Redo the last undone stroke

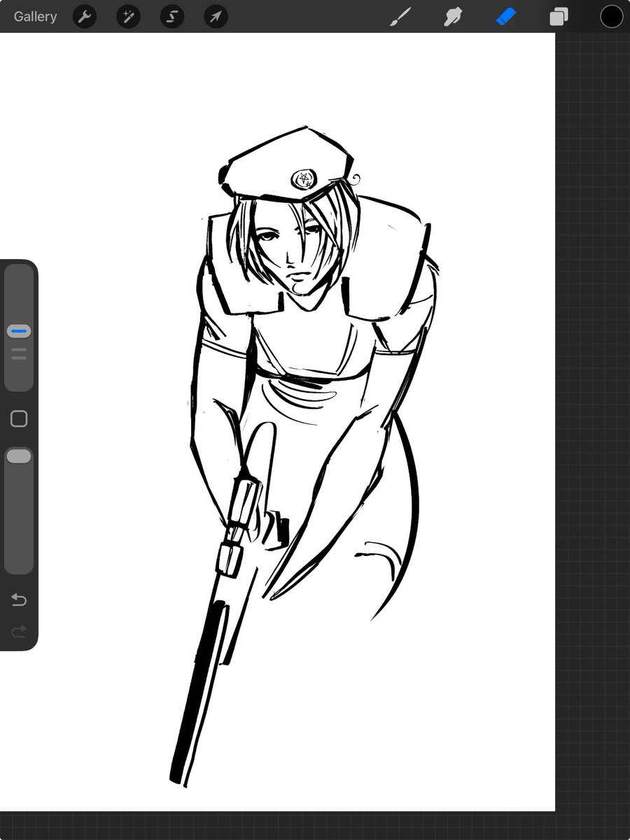pyautogui.click(x=19, y=631)
